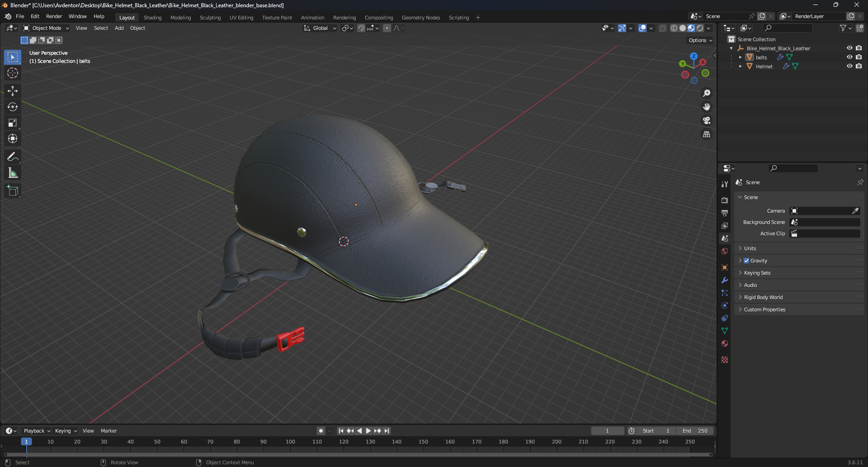Click the camera eyedropper icon

[x=855, y=211]
